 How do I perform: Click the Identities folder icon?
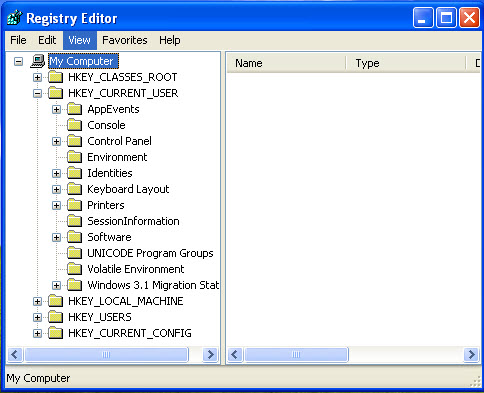pos(74,173)
